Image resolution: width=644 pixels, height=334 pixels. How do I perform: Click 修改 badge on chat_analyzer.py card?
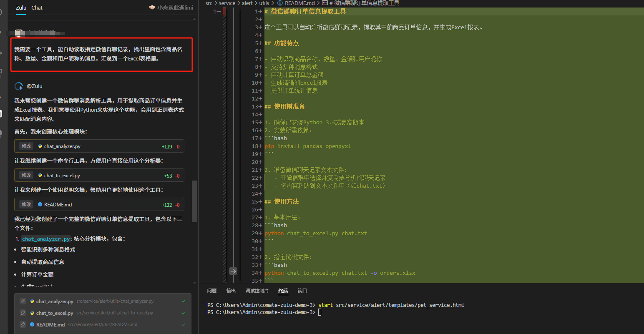coord(26,146)
